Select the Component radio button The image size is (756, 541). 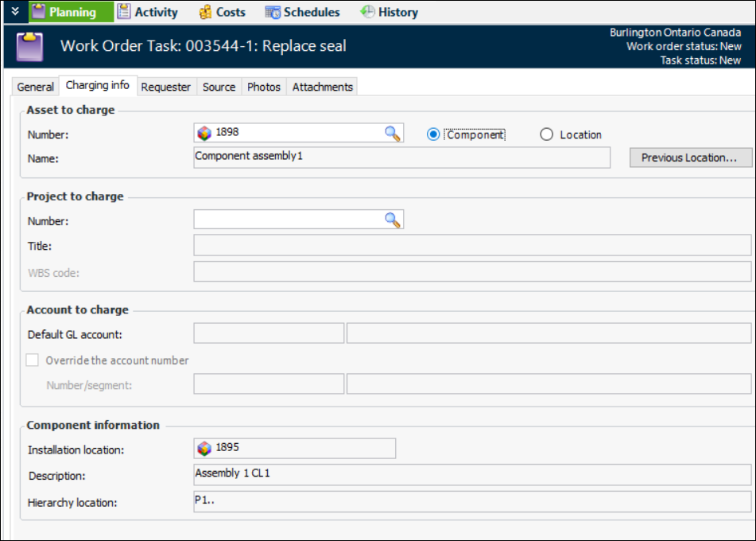click(x=433, y=134)
